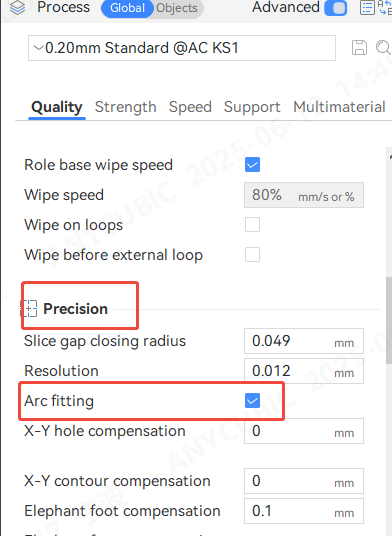Save the current process preset

pos(359,48)
